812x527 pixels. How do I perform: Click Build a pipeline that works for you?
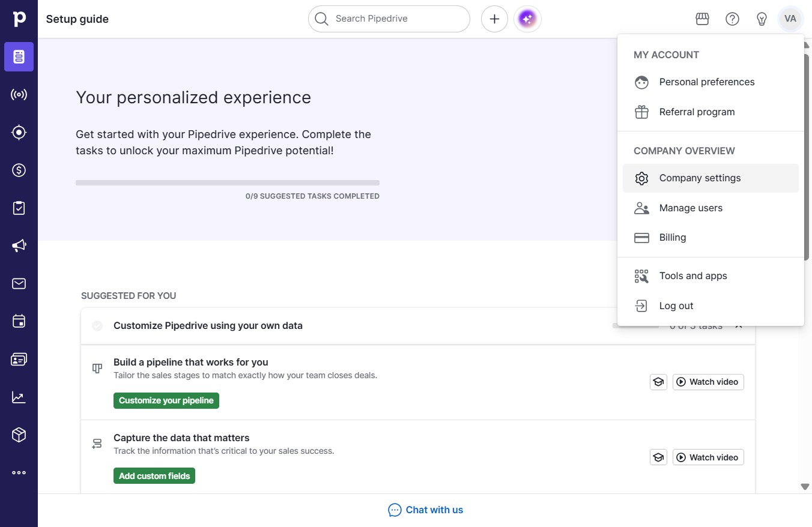[191, 363]
